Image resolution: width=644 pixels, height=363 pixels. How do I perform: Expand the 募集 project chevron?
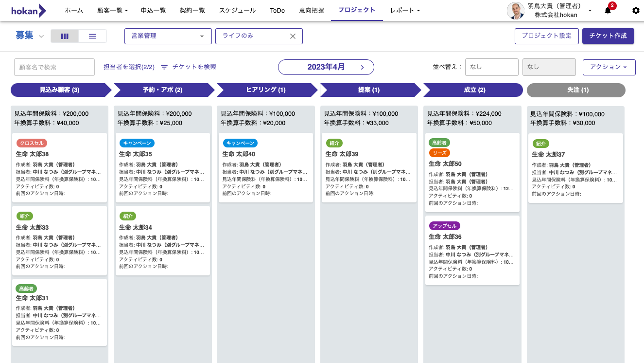click(x=41, y=36)
